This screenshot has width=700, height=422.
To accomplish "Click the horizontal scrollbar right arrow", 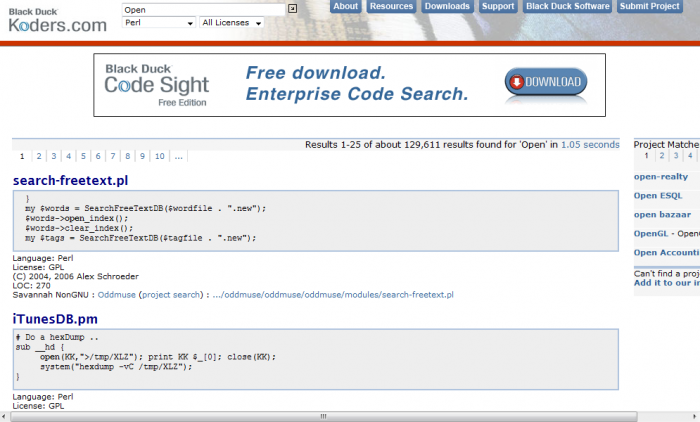I will tap(695, 416).
